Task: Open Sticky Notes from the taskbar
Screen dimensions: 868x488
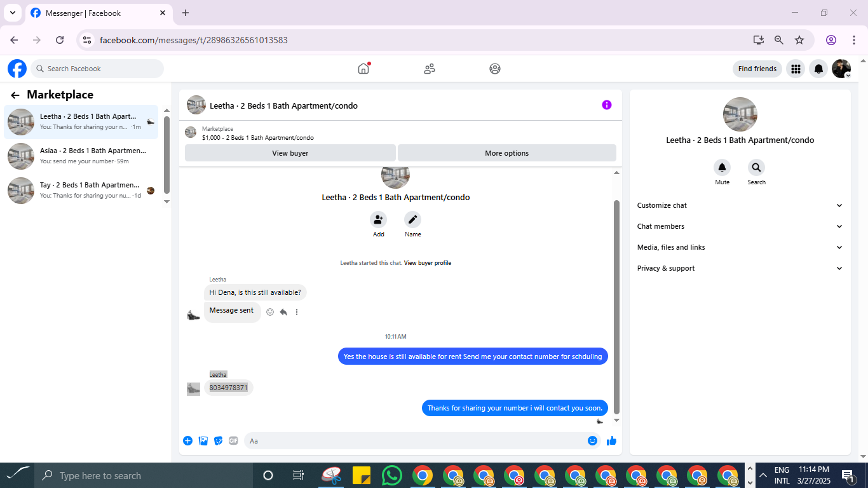Action: point(362,475)
